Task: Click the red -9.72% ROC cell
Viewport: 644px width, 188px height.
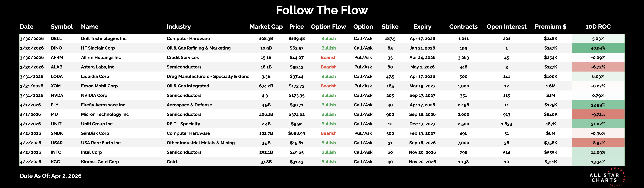Action: click(x=598, y=114)
